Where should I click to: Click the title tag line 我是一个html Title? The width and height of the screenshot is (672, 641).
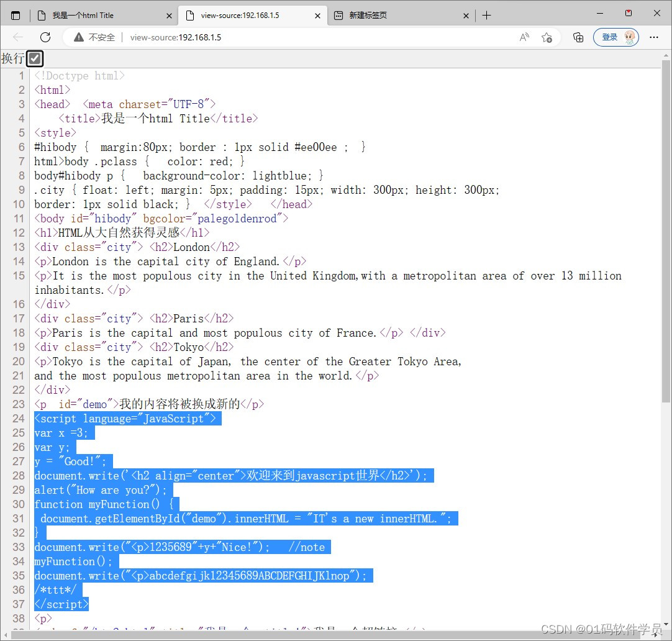click(x=158, y=119)
